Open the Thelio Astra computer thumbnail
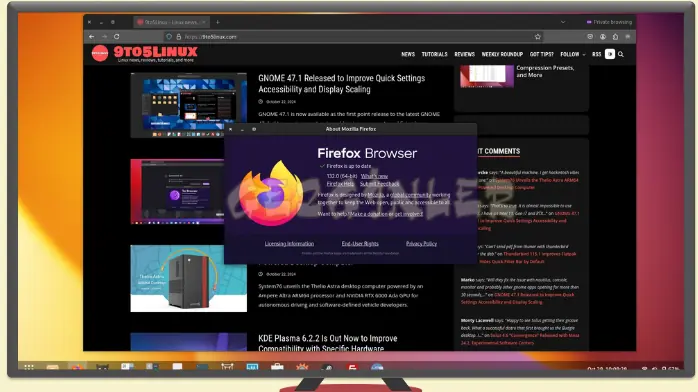This screenshot has height=392, width=698. pyautogui.click(x=189, y=278)
